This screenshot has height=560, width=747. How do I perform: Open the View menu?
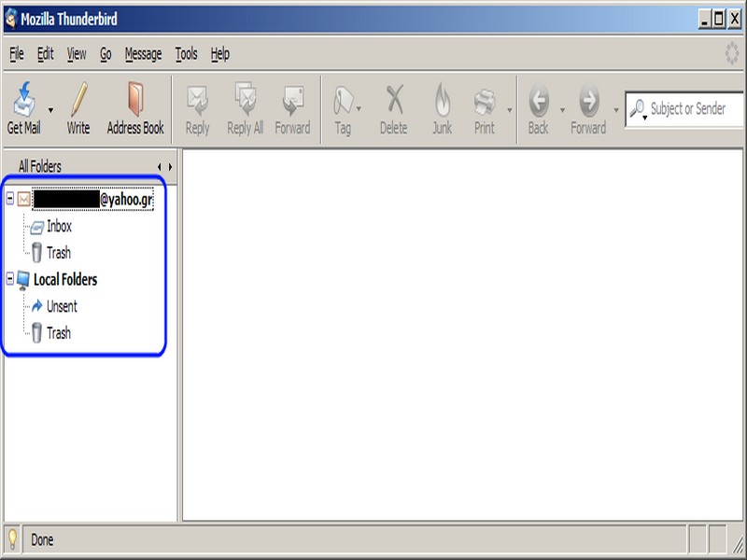pos(77,54)
